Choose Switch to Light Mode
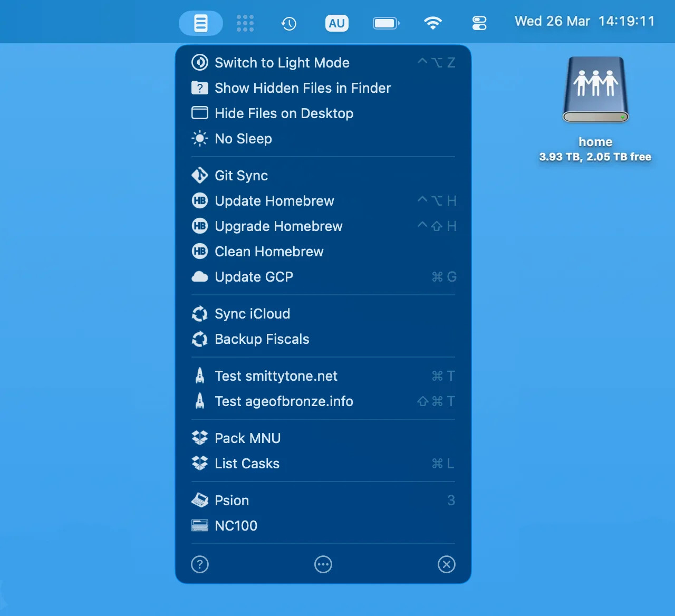Viewport: 675px width, 616px height. tap(323, 63)
